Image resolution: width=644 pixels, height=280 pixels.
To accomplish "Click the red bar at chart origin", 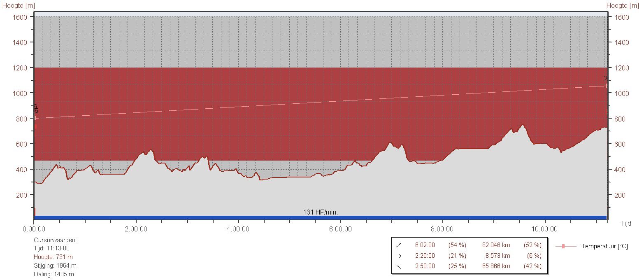I will [x=35, y=212].
